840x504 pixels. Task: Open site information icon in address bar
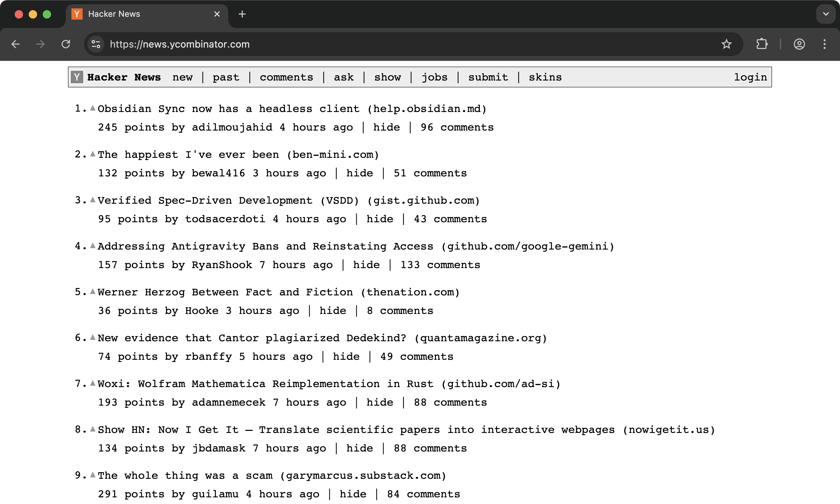[x=96, y=44]
